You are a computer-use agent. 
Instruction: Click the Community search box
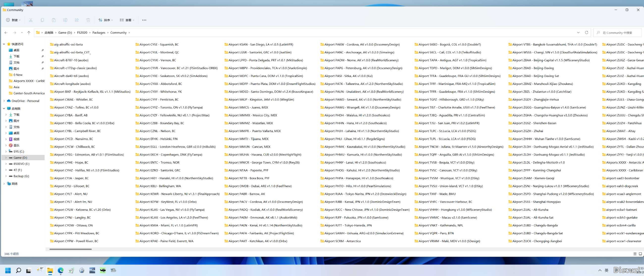pos(617,33)
